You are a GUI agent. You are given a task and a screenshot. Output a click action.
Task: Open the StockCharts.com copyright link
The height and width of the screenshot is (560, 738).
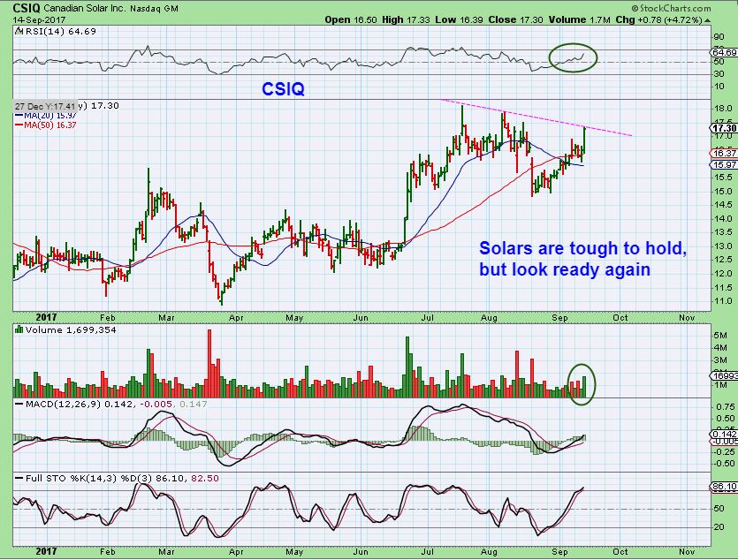pyautogui.click(x=671, y=8)
